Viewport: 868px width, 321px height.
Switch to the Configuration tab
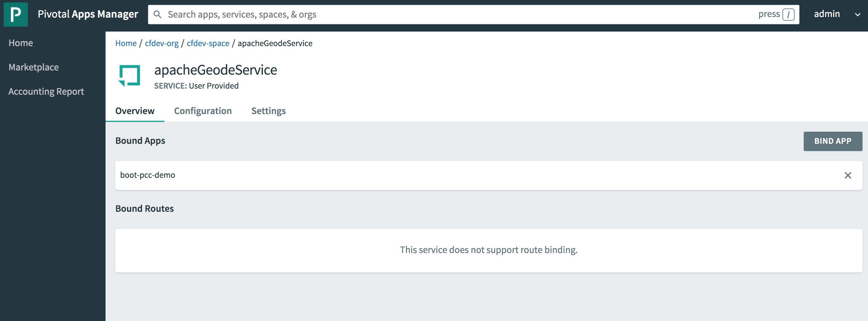point(203,111)
